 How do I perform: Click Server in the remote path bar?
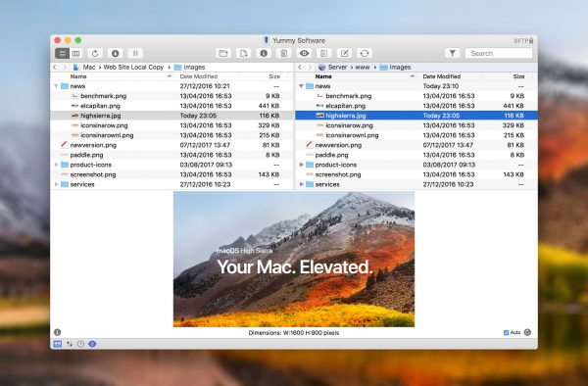point(332,67)
